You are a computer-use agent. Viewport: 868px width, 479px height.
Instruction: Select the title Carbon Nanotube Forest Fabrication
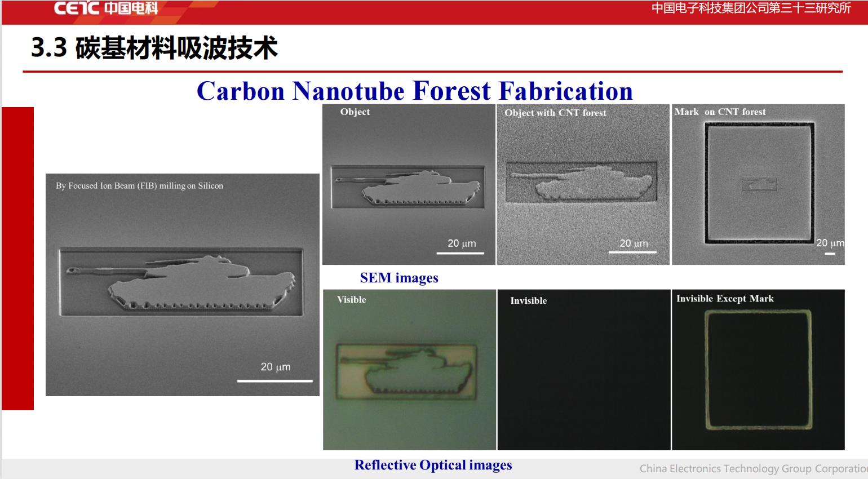point(415,91)
